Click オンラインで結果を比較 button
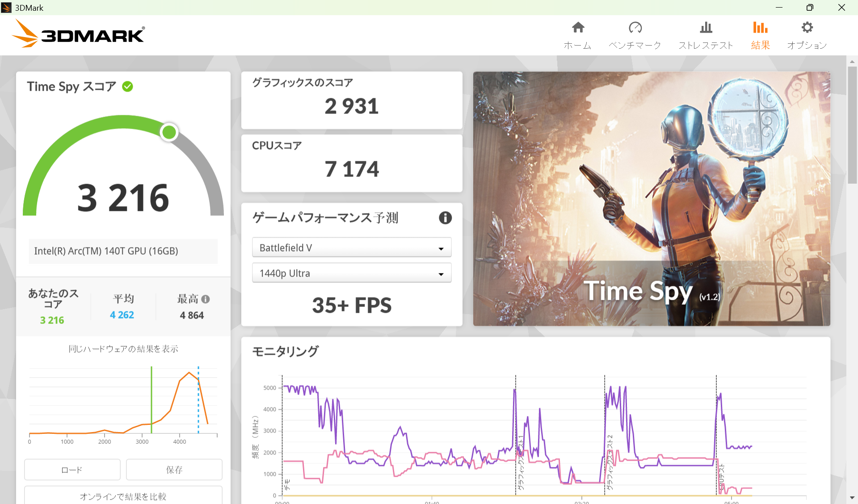 tap(123, 496)
